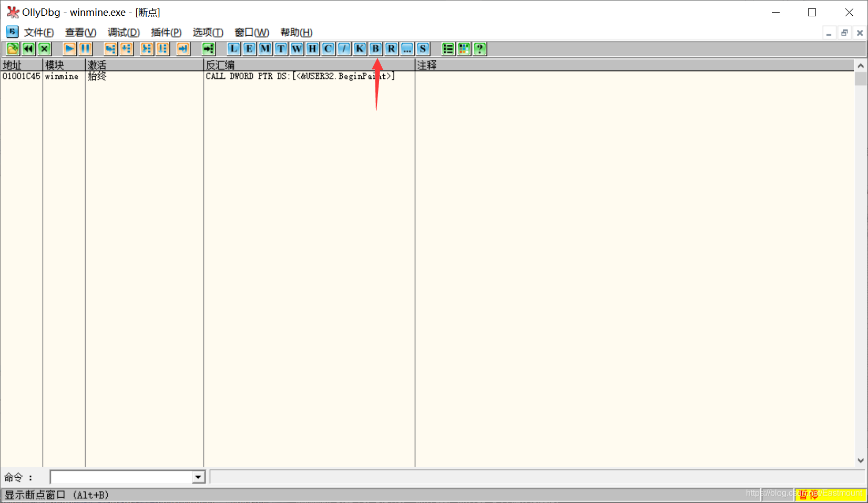The image size is (868, 503).
Task: Show Handles window with H button
Action: point(312,49)
